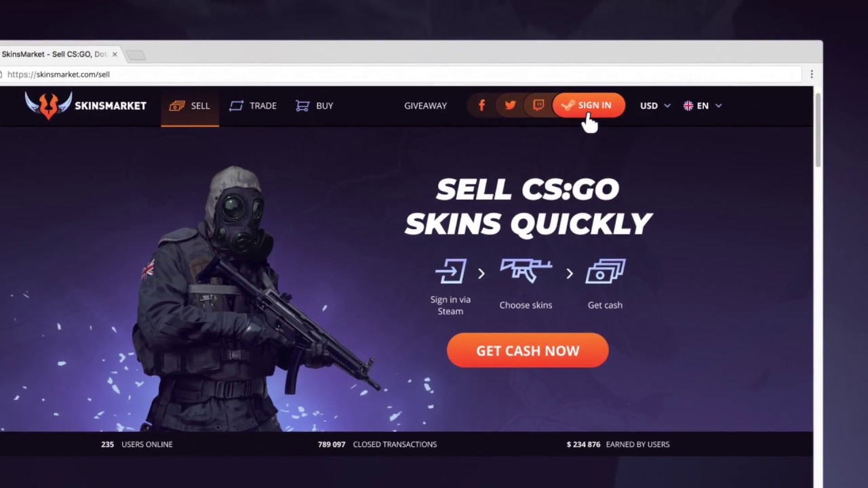Click the SkinsMarket logo emblem
Image resolution: width=868 pixels, height=488 pixels.
[x=48, y=105]
